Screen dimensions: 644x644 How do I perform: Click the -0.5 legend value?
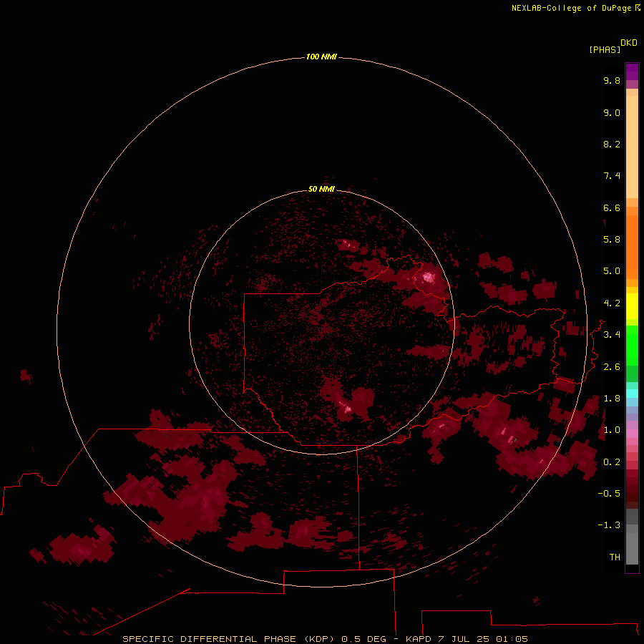[609, 494]
